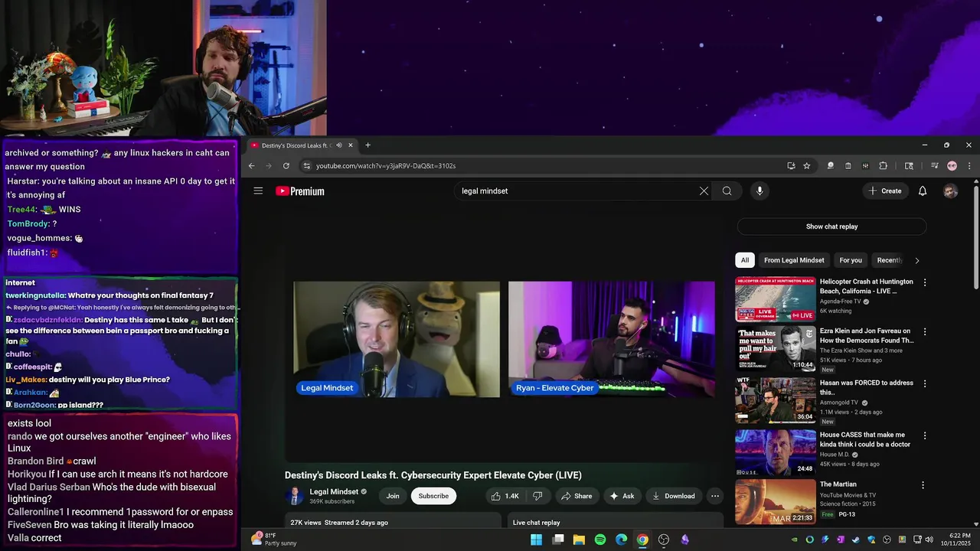Viewport: 980px width, 551px height.
Task: Open Legal Mindset channel avatar
Action: click(294, 496)
